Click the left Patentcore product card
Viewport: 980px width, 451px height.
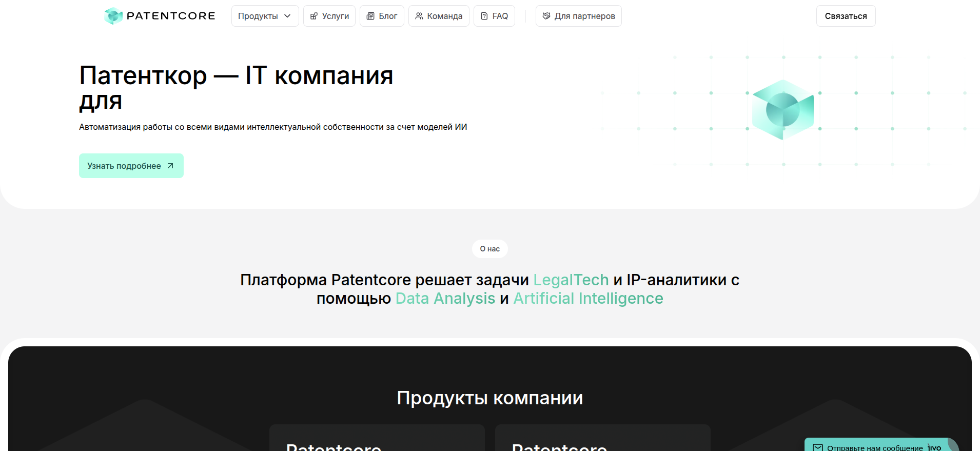pyautogui.click(x=377, y=438)
